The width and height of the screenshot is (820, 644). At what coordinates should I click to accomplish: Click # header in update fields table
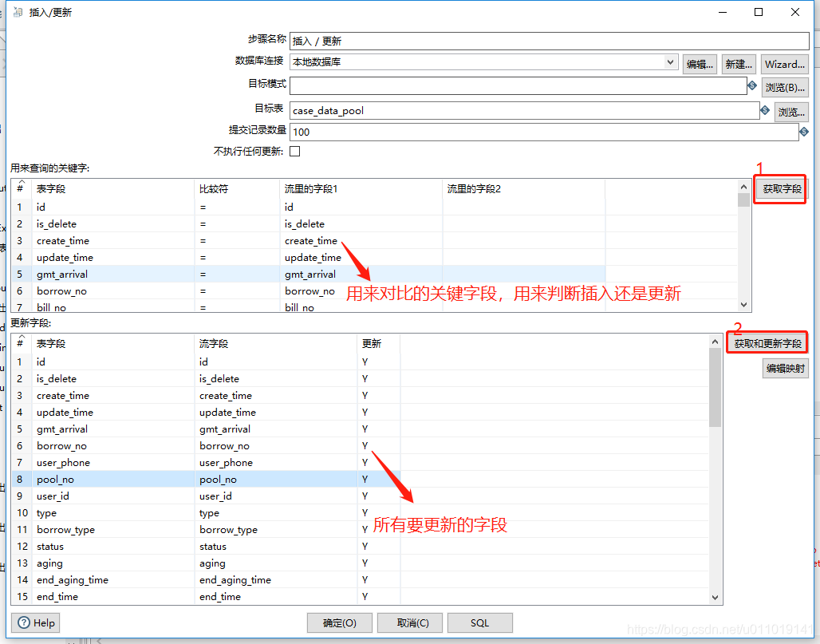[21, 343]
